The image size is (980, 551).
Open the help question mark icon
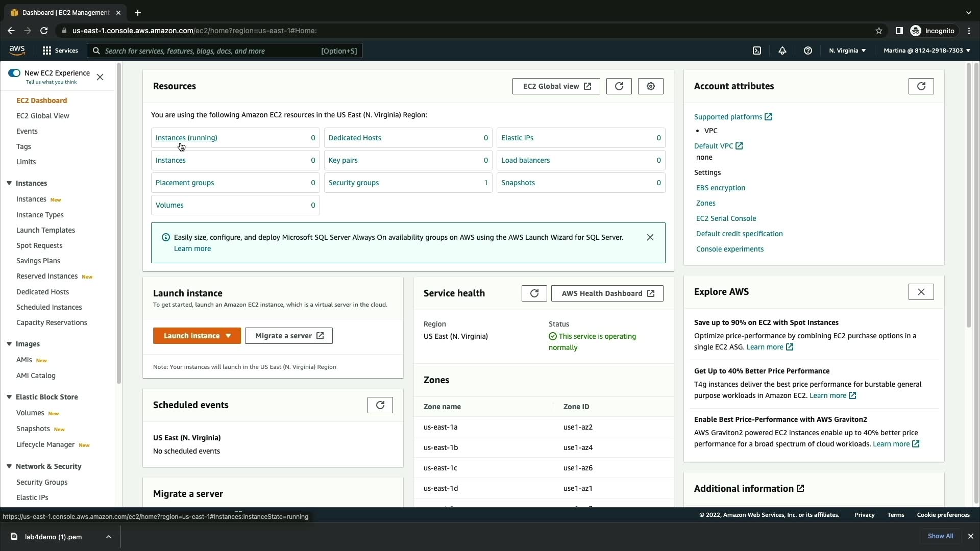point(807,51)
